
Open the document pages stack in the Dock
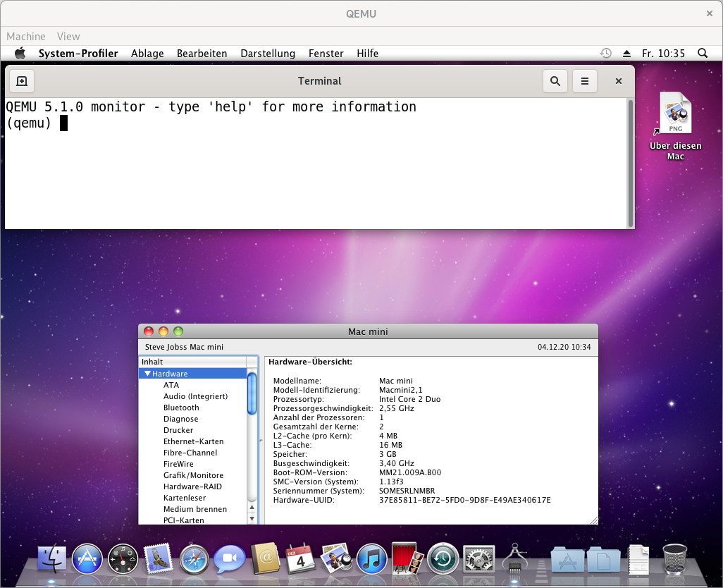[638, 559]
